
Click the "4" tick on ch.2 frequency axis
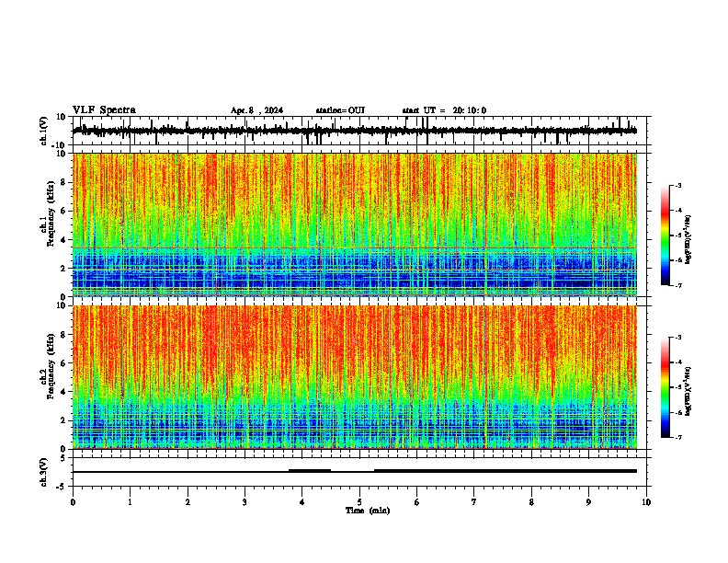click(x=63, y=392)
